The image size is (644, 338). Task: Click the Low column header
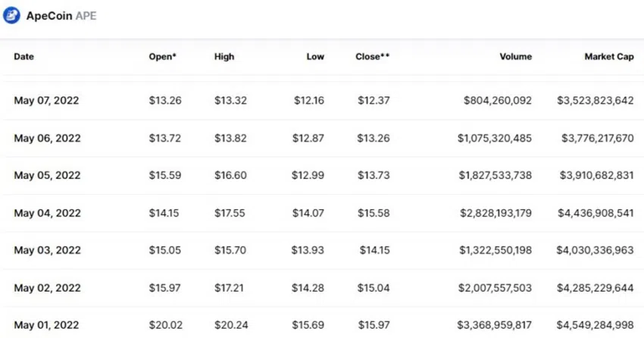coord(315,57)
